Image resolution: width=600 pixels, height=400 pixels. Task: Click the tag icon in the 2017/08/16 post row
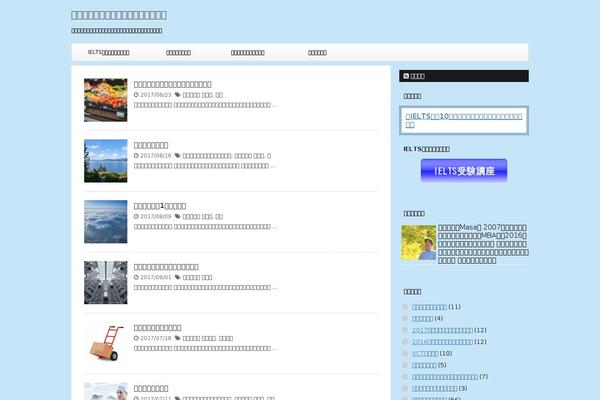(178, 155)
